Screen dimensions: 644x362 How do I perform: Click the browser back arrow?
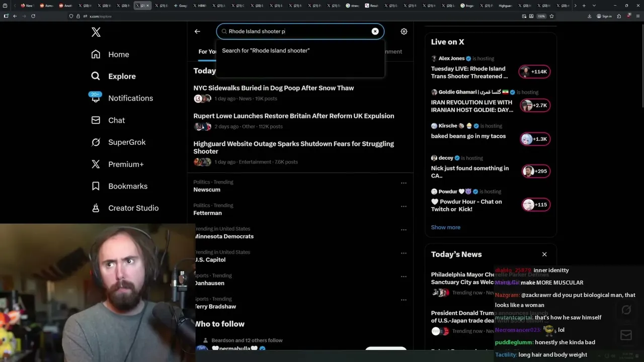(x=15, y=16)
